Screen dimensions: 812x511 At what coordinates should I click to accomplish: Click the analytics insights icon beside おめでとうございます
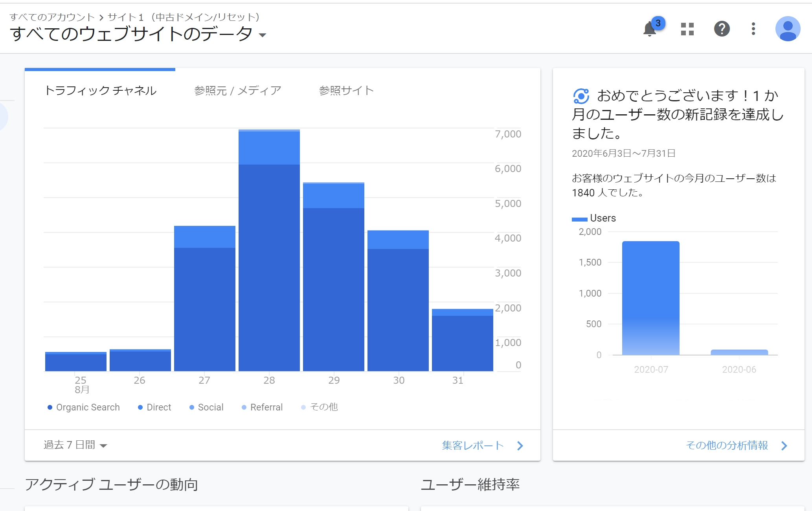[x=581, y=96]
